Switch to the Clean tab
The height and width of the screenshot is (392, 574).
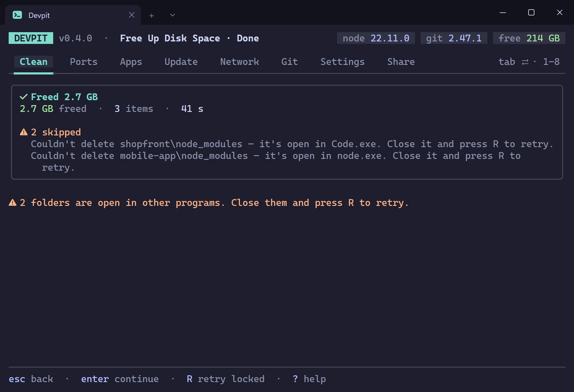tap(34, 62)
